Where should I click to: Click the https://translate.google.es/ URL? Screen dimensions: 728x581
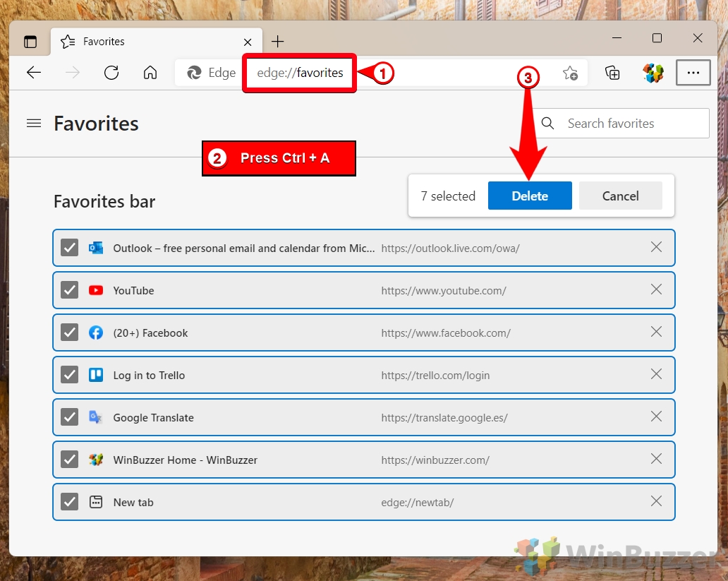(x=444, y=417)
